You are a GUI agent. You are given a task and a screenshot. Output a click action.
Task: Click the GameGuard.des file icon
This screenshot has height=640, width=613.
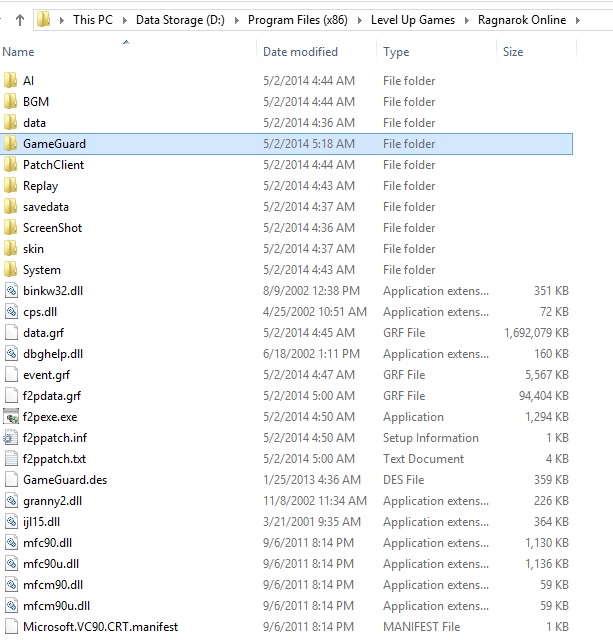coord(11,480)
